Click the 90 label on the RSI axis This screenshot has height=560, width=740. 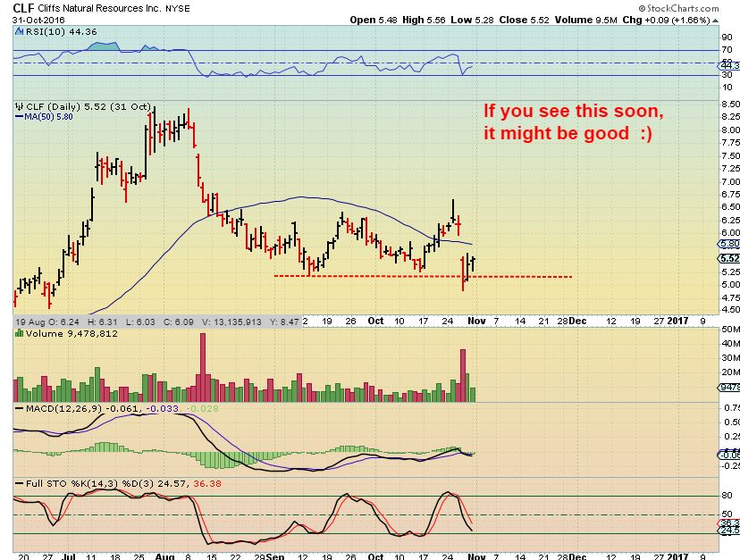(x=727, y=38)
